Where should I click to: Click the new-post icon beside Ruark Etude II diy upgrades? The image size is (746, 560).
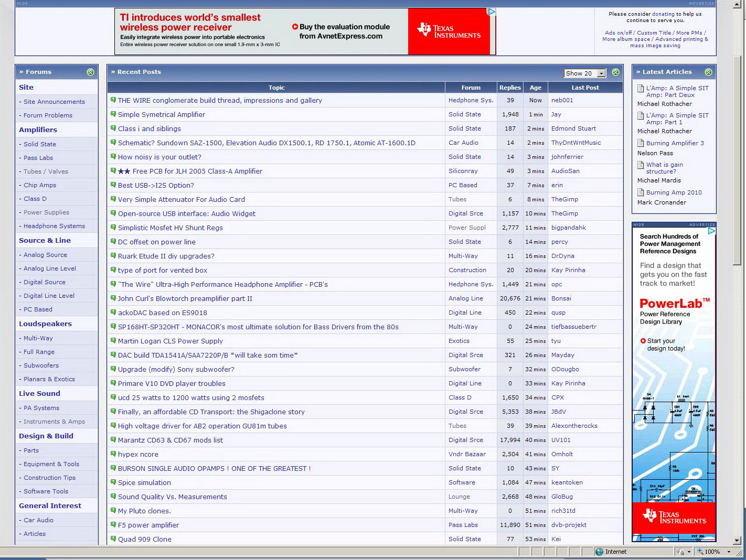[x=113, y=255]
